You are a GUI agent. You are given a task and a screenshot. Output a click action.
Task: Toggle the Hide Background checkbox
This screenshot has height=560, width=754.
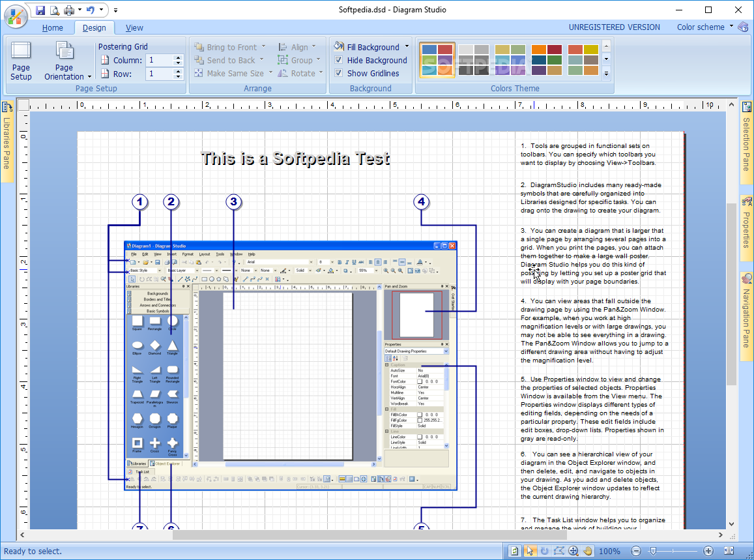[338, 60]
